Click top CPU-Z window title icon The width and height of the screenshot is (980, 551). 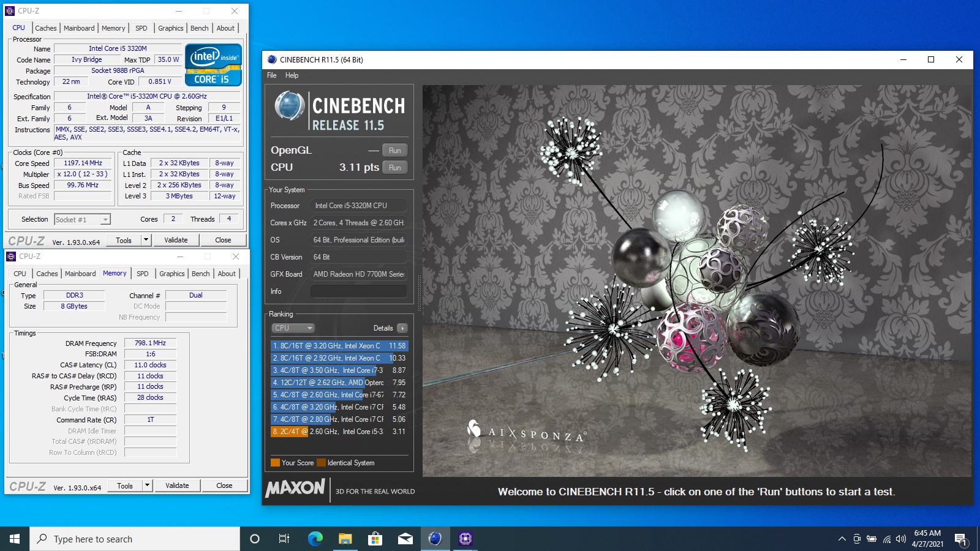click(x=10, y=11)
